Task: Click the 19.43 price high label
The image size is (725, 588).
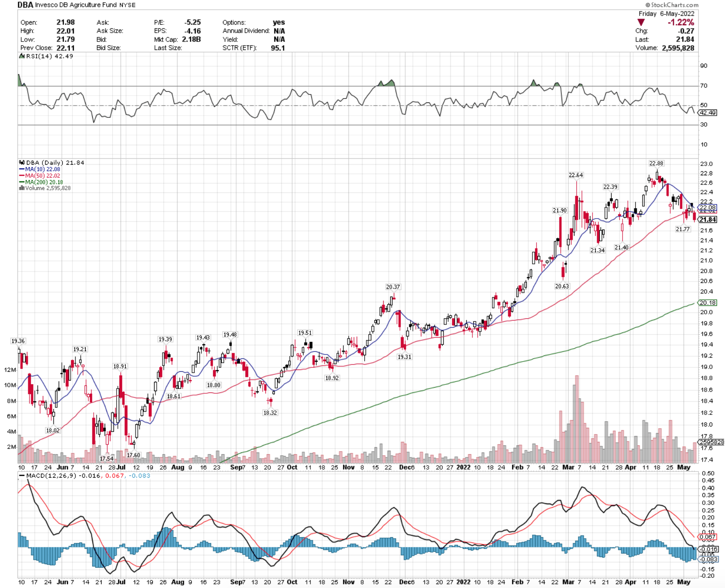Action: [203, 337]
